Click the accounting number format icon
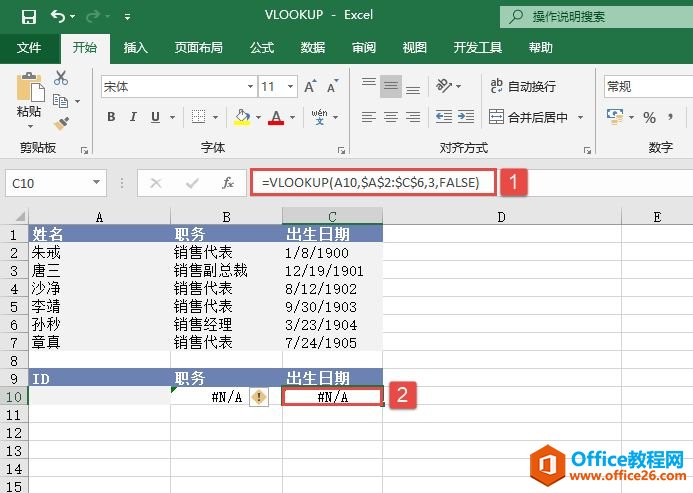Viewport: 693px width, 493px height. [x=615, y=117]
